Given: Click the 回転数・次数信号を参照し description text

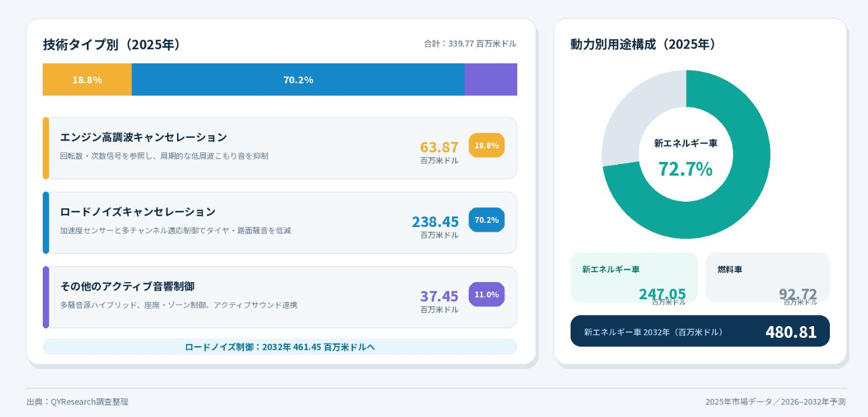Looking at the screenshot, I should pos(164,156).
